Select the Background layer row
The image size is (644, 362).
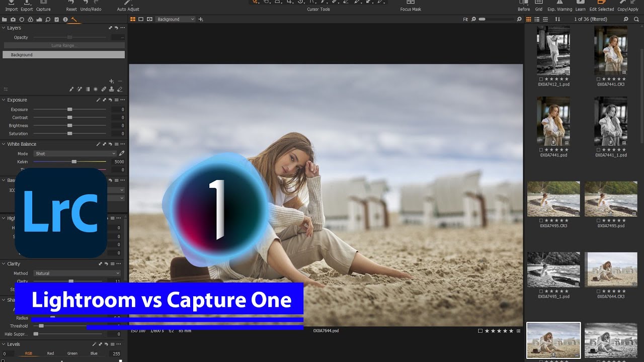[x=64, y=55]
